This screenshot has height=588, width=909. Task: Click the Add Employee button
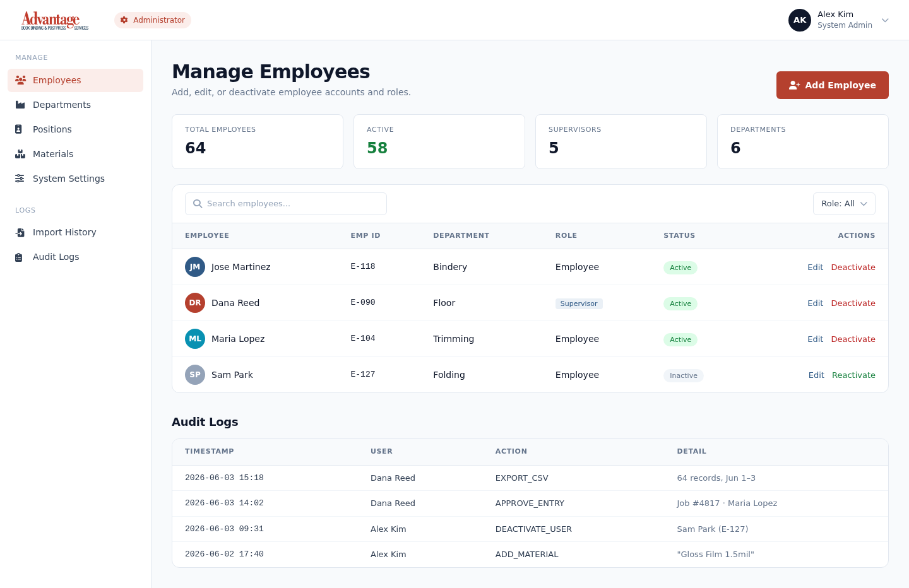click(832, 85)
